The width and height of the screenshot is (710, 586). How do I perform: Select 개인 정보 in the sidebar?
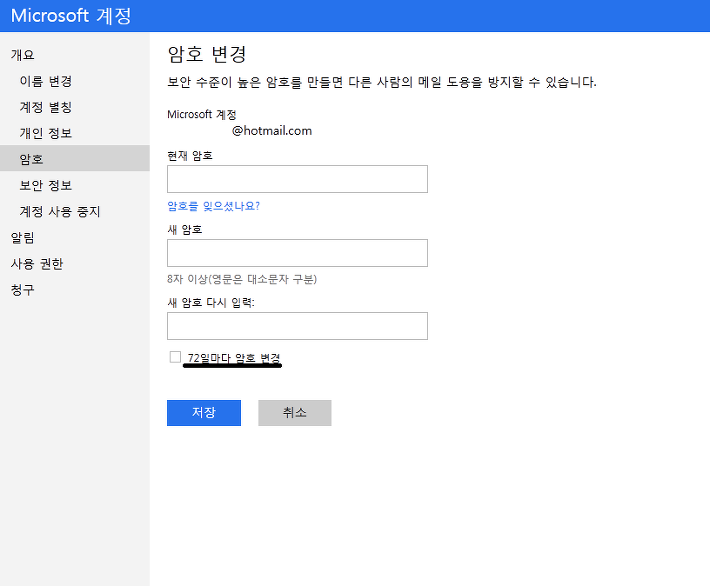46,133
